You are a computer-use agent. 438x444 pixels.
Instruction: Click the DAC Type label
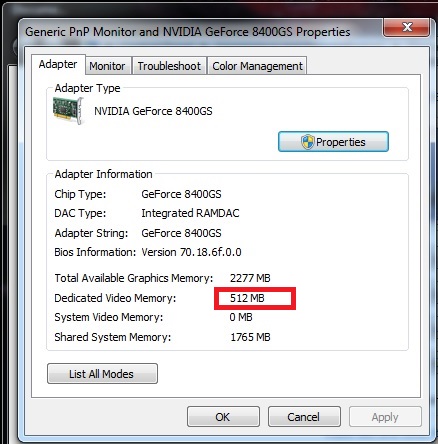[80, 213]
